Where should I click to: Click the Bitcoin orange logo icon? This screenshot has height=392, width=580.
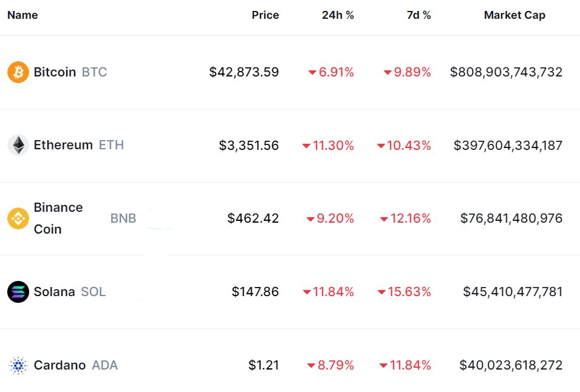(18, 72)
